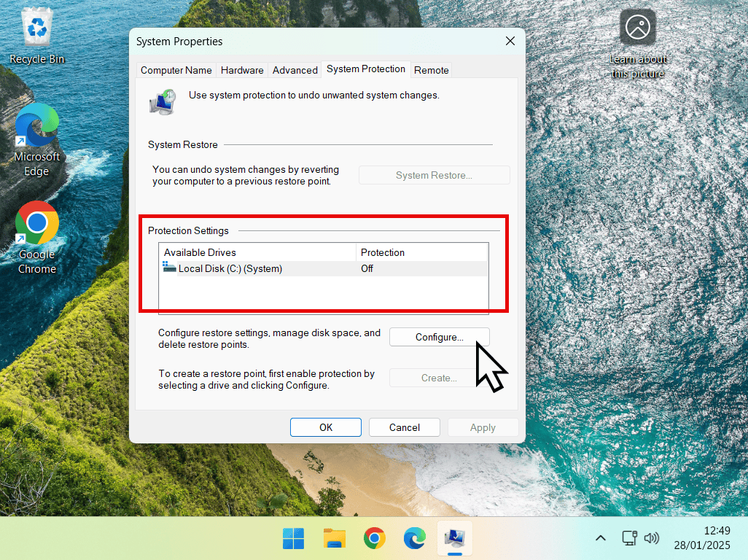Switch to the Remote tab
The width and height of the screenshot is (748, 560).
click(x=431, y=69)
